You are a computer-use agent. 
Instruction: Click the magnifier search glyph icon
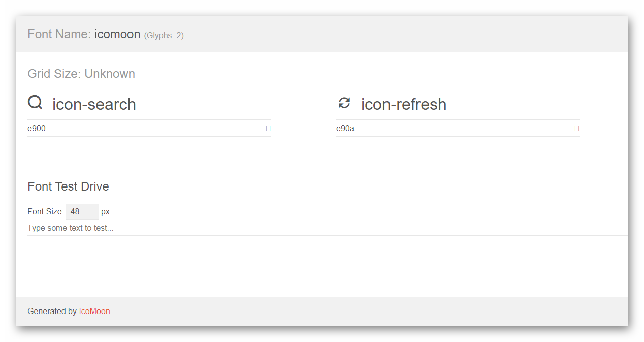[35, 103]
